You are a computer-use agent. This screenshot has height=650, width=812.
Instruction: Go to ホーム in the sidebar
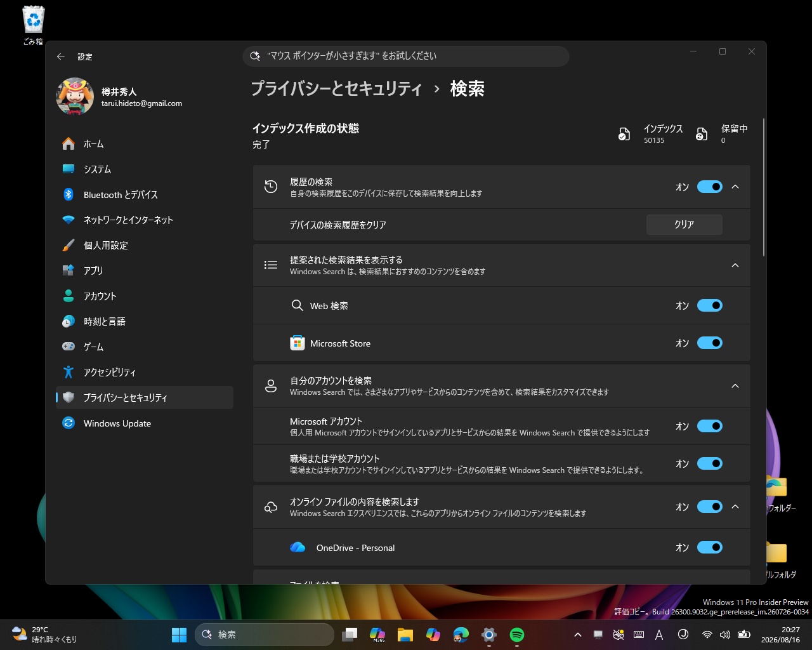tap(145, 144)
